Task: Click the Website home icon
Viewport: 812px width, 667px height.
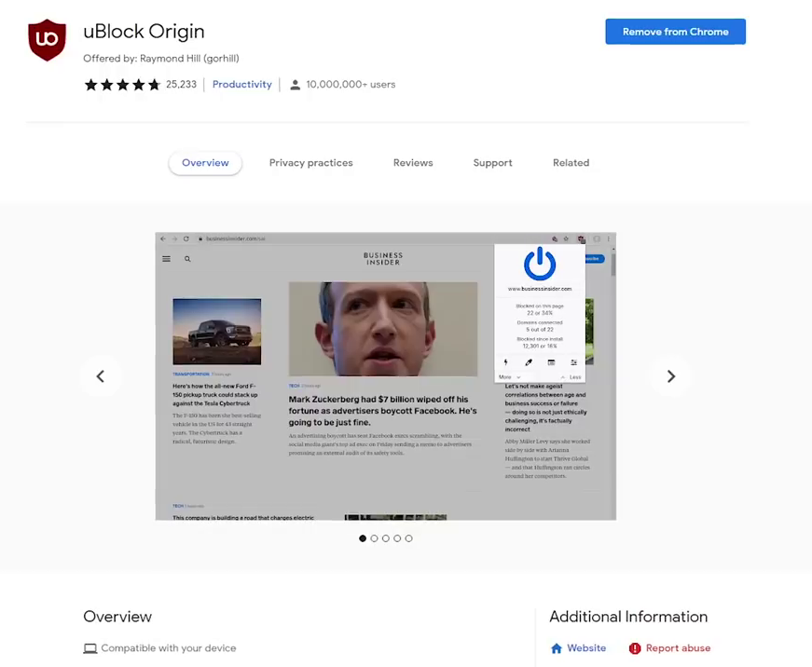Action: (x=557, y=648)
